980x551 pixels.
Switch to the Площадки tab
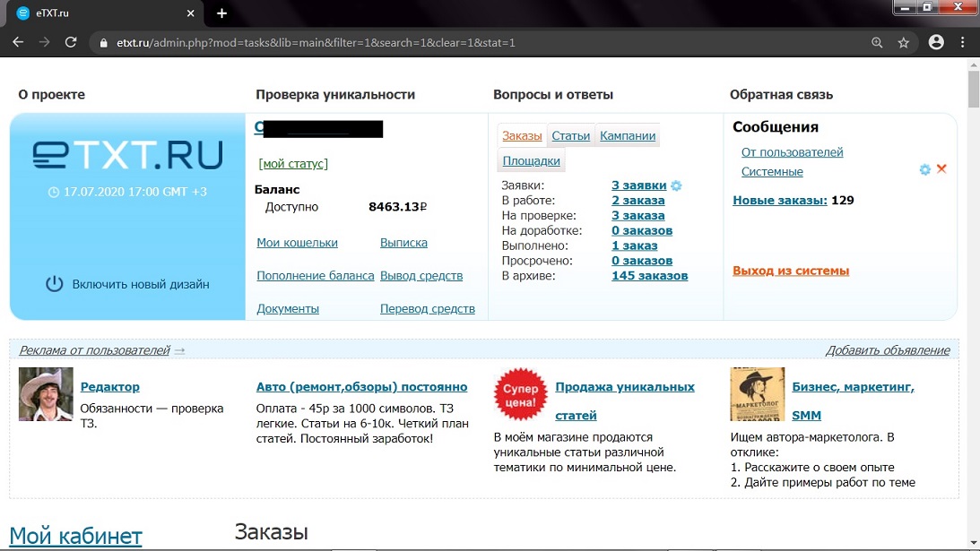pos(532,160)
